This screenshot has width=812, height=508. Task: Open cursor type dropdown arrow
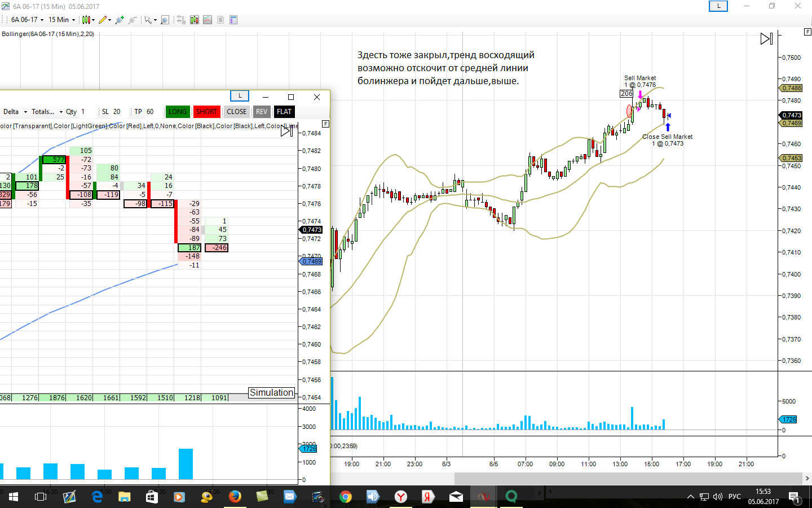click(x=155, y=20)
